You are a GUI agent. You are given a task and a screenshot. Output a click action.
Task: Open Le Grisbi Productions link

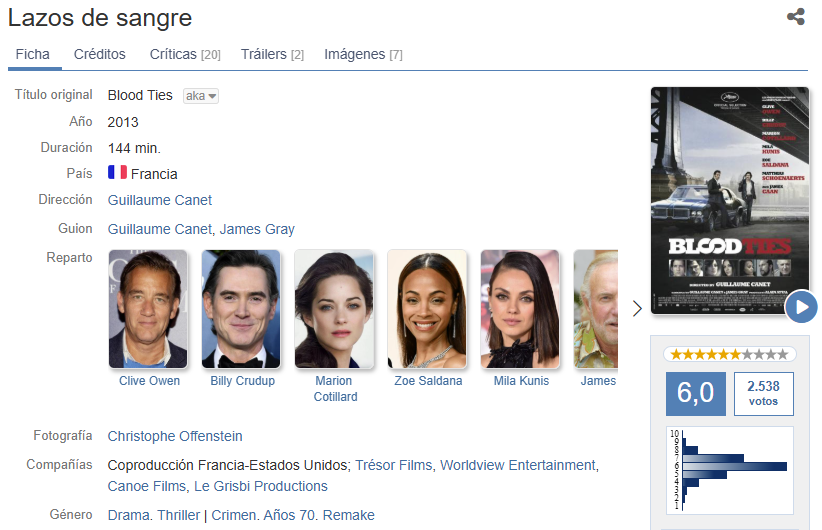click(x=261, y=486)
